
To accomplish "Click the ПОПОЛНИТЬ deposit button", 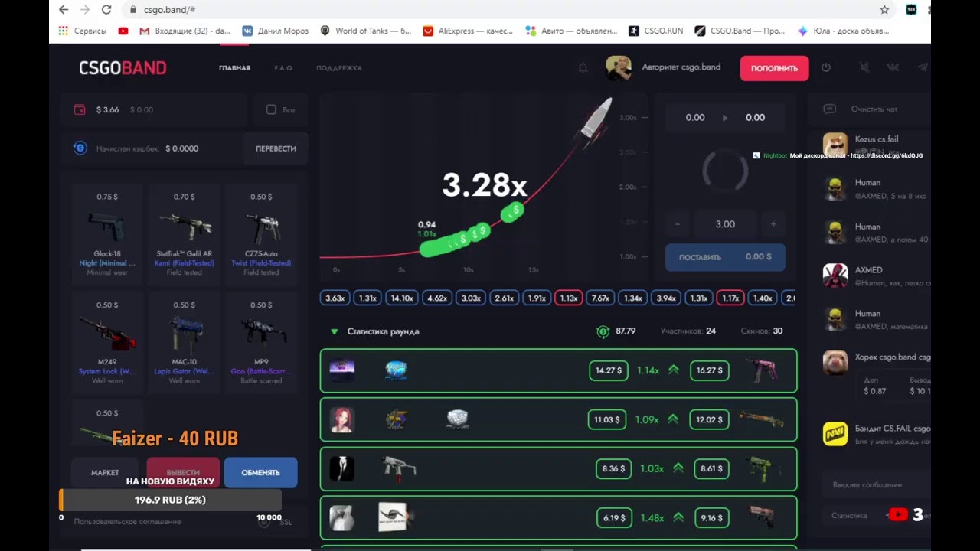I will [x=774, y=68].
